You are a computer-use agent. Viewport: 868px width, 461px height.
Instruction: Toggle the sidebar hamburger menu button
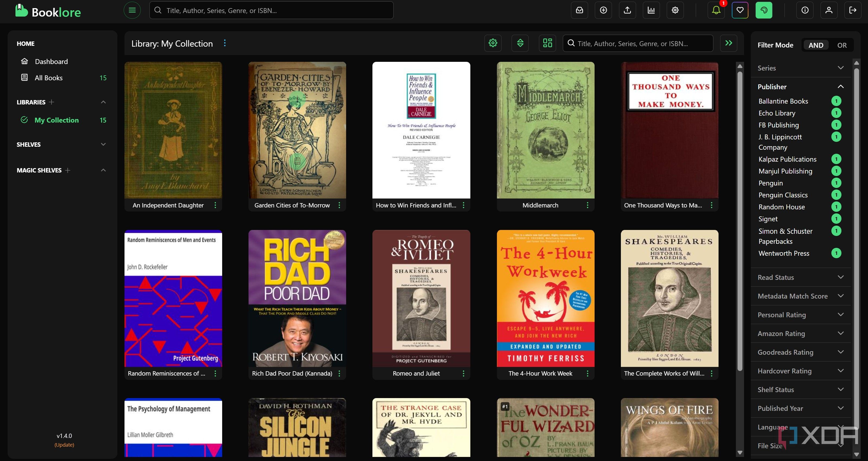click(x=132, y=10)
